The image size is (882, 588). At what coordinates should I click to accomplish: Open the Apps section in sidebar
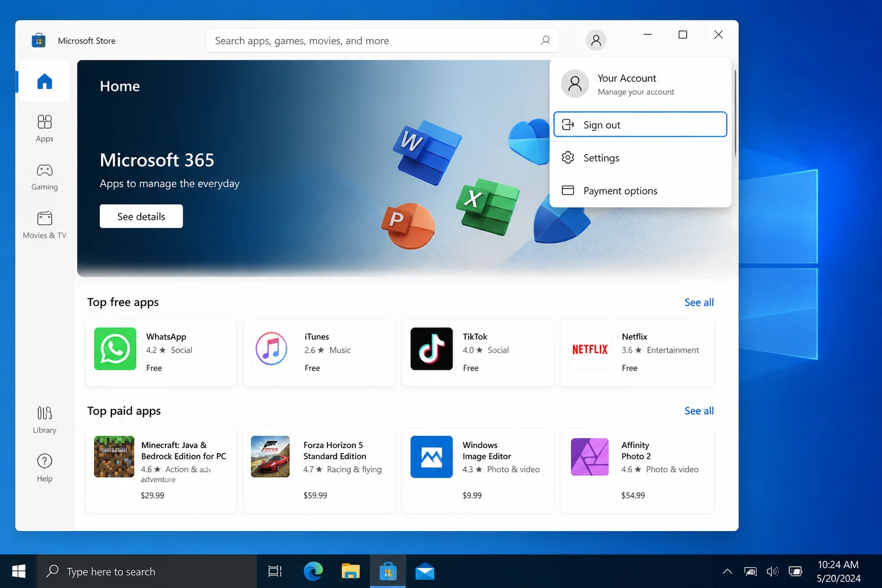coord(44,129)
